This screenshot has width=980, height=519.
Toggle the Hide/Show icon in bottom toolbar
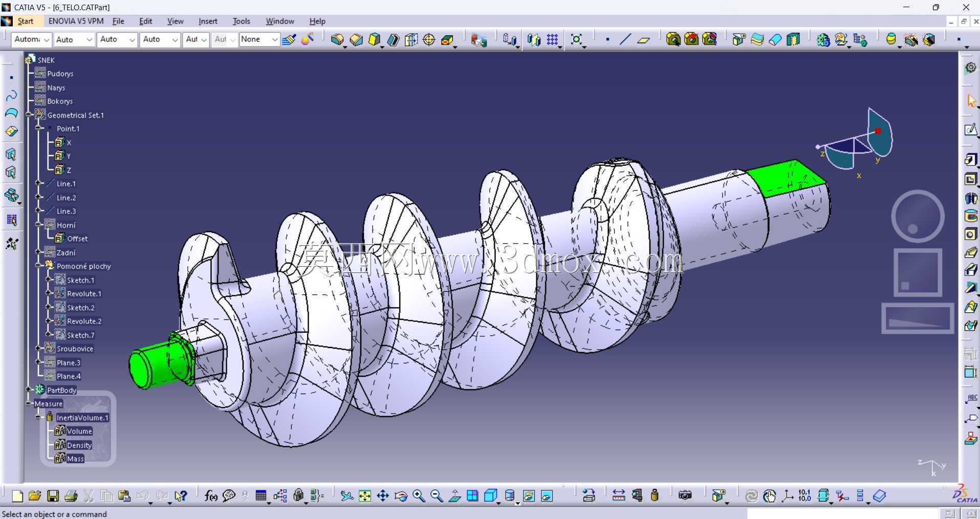point(529,495)
